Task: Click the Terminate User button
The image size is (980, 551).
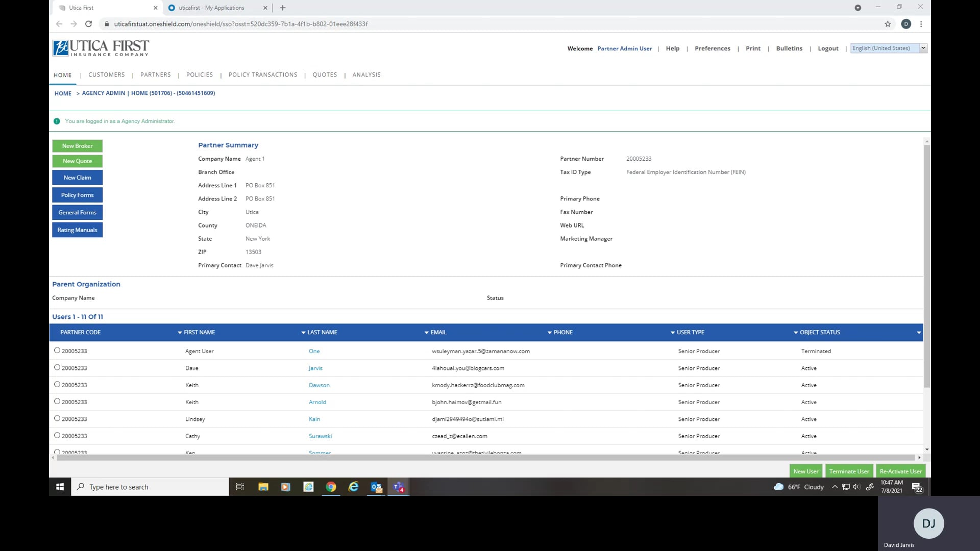Action: coord(849,471)
